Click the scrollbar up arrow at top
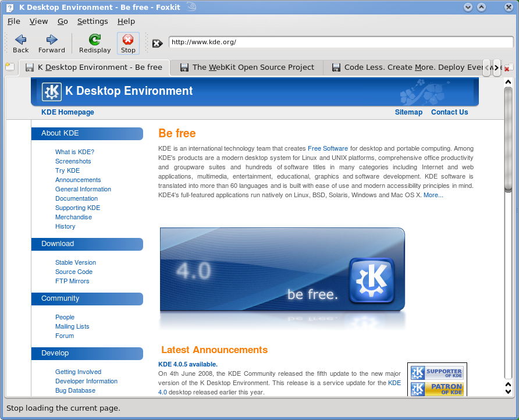This screenshot has height=420, width=519. [508, 82]
